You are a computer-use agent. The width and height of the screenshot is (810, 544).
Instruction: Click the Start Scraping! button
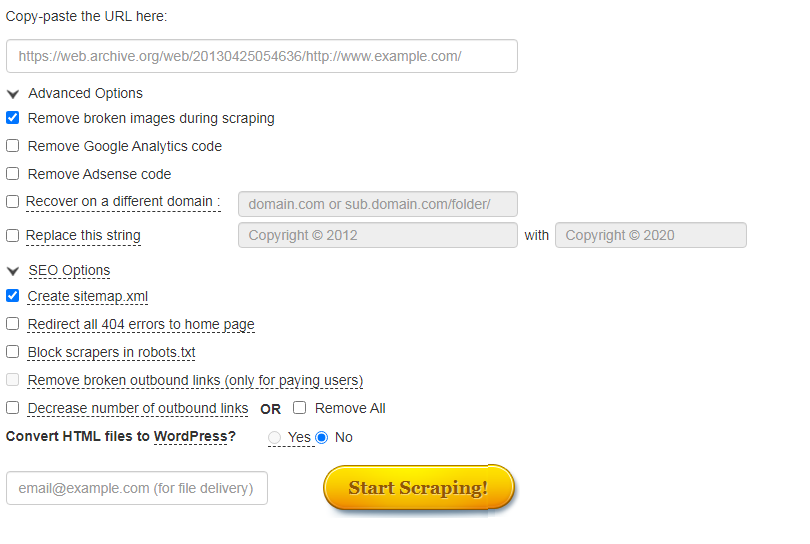[419, 488]
